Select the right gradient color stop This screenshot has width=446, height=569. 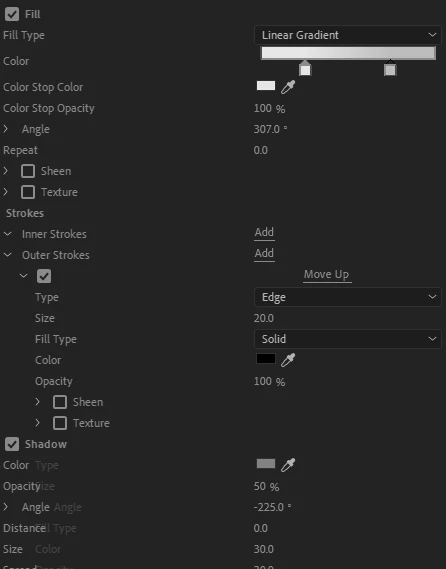pos(390,68)
